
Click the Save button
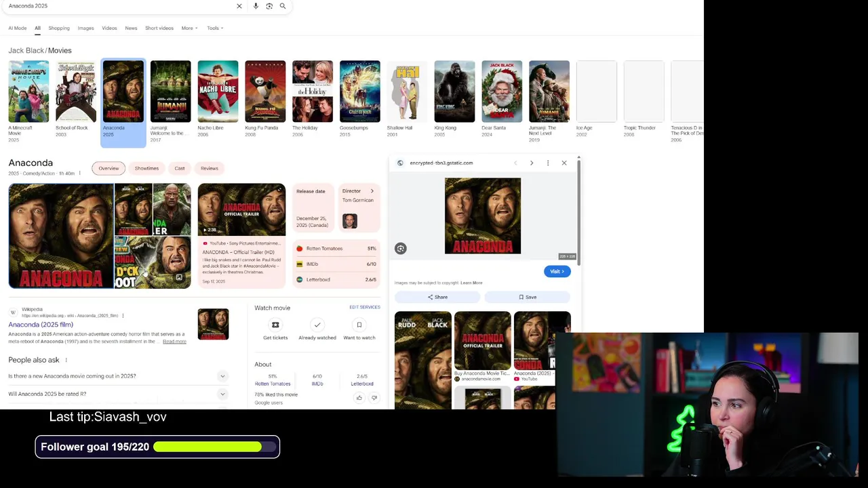pos(528,297)
